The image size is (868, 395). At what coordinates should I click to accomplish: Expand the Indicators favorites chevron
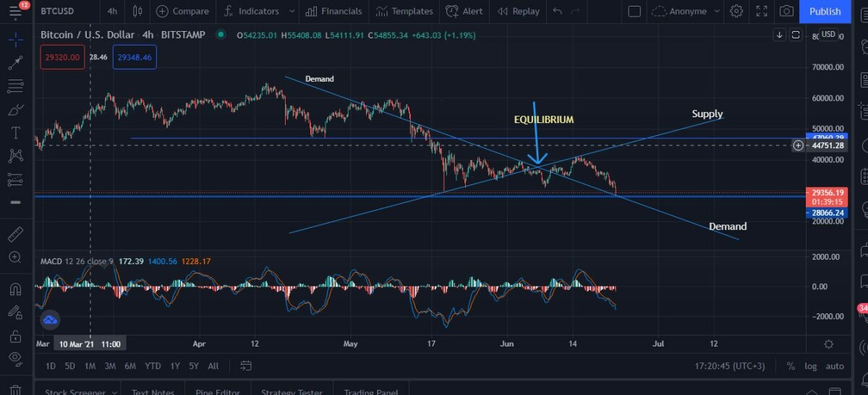point(292,11)
